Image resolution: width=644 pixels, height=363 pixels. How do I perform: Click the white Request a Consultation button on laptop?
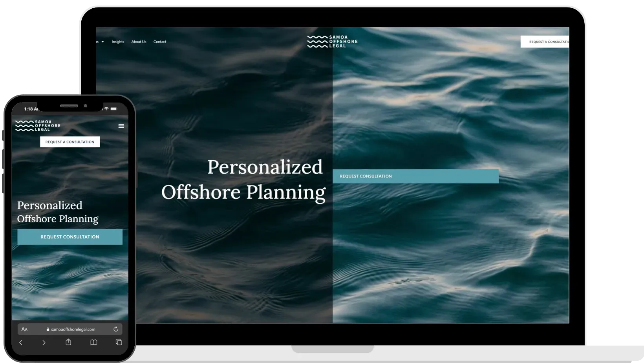click(x=545, y=42)
